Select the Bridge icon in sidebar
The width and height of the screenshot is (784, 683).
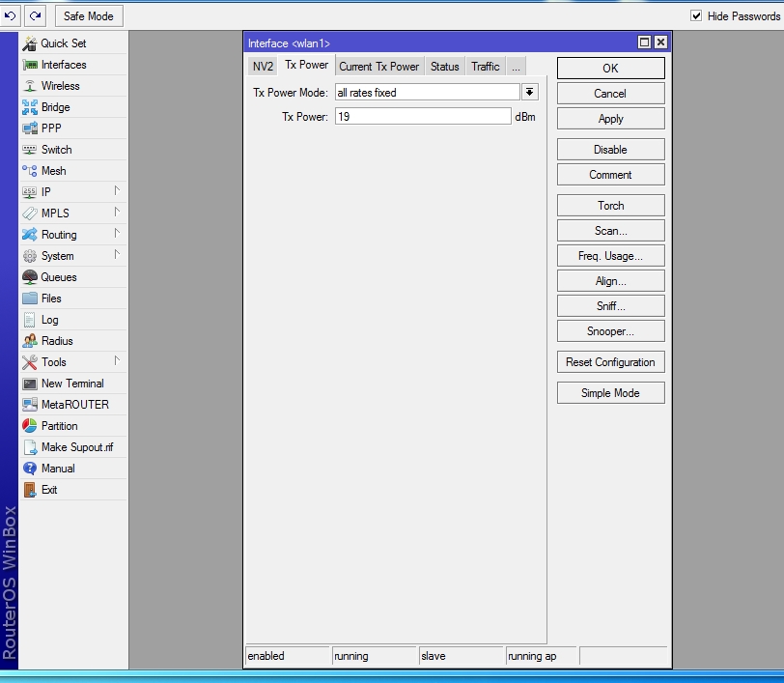point(30,107)
